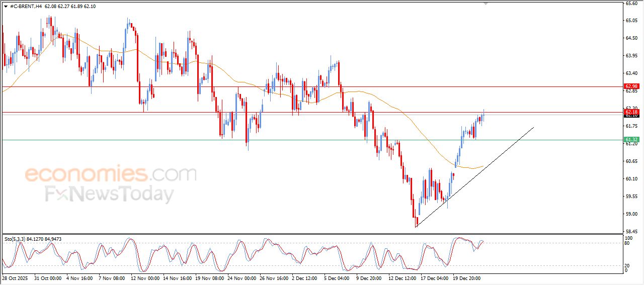The width and height of the screenshot is (644, 285).
Task: Click the stochastic scale value 100
Action: pos(629,238)
